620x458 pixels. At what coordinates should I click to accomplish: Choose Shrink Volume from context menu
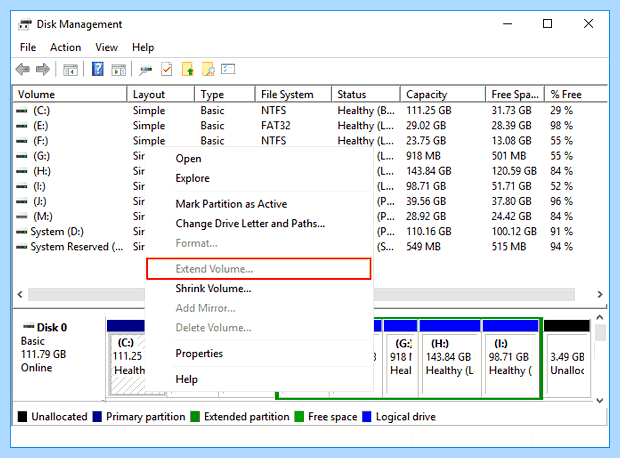tap(259, 289)
